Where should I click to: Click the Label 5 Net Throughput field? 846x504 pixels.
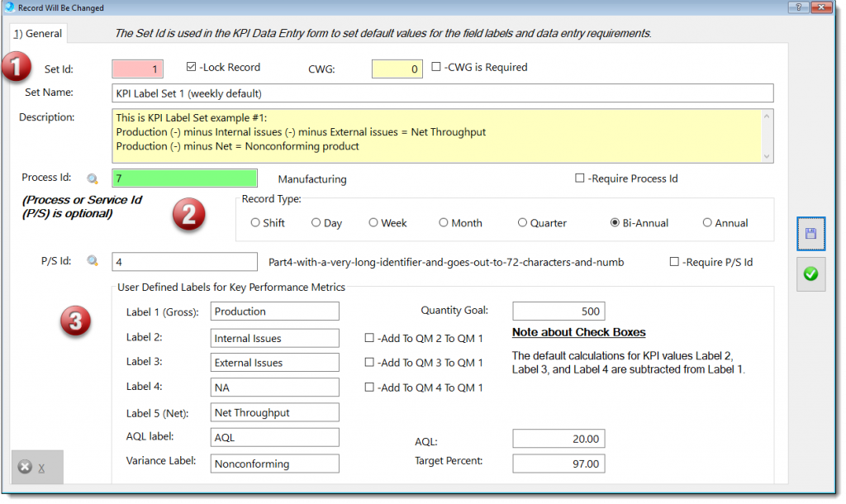pyautogui.click(x=274, y=412)
